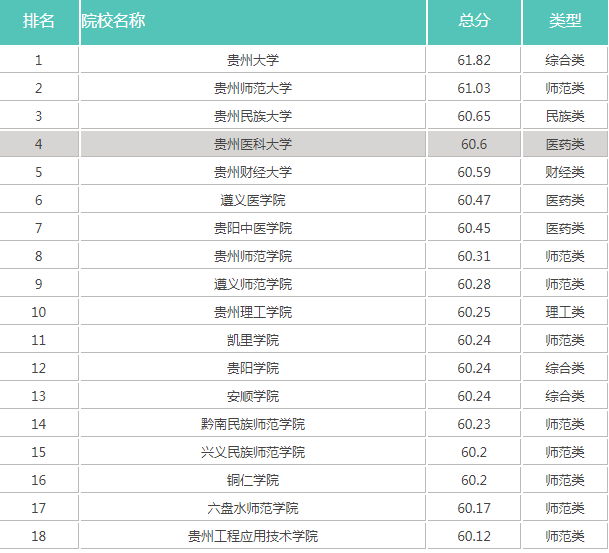Select the score 60.28
Screen dimensions: 609x553
pos(474,284)
